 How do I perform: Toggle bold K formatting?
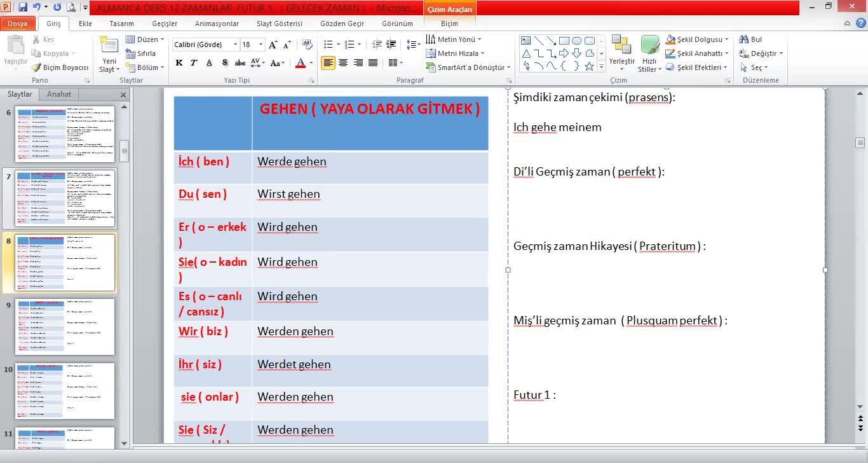point(179,63)
